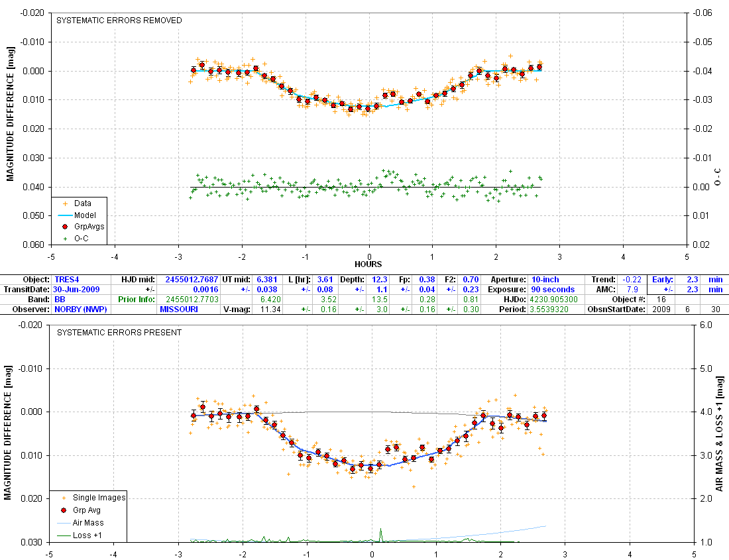
Task: Select the green Loss +1 legend line
Action: (x=64, y=535)
